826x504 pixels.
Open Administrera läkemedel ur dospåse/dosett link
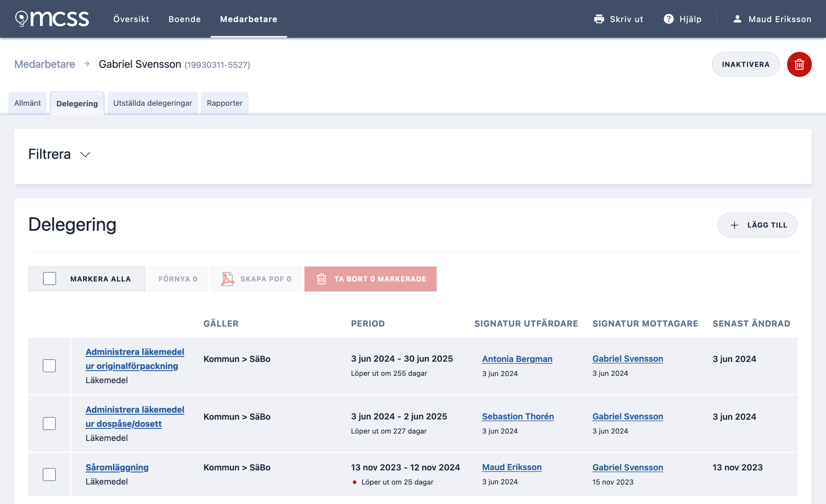click(x=135, y=416)
